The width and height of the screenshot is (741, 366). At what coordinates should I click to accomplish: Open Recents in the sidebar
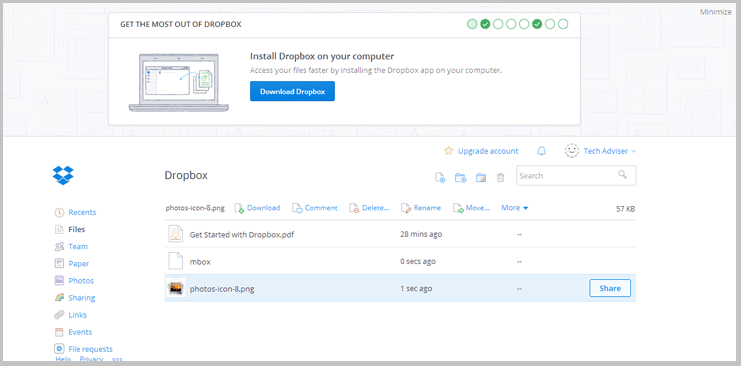82,212
